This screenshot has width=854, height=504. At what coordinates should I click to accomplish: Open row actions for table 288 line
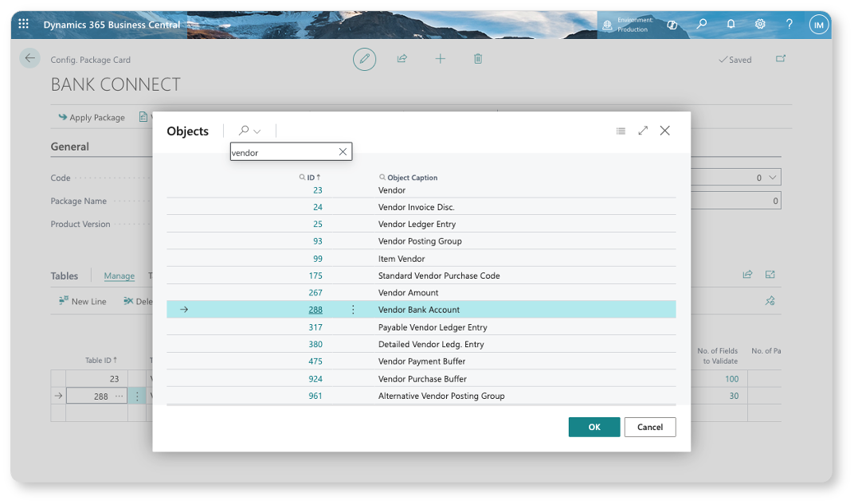pos(137,397)
